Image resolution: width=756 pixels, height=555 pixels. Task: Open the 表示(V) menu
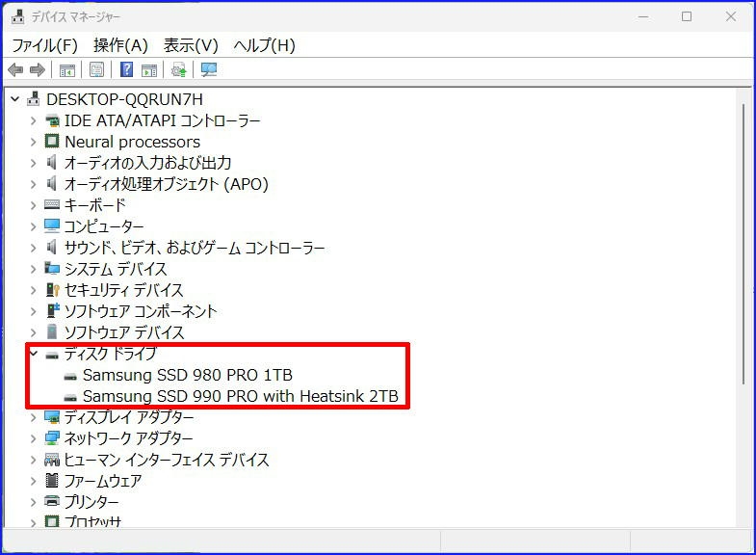pyautogui.click(x=191, y=45)
